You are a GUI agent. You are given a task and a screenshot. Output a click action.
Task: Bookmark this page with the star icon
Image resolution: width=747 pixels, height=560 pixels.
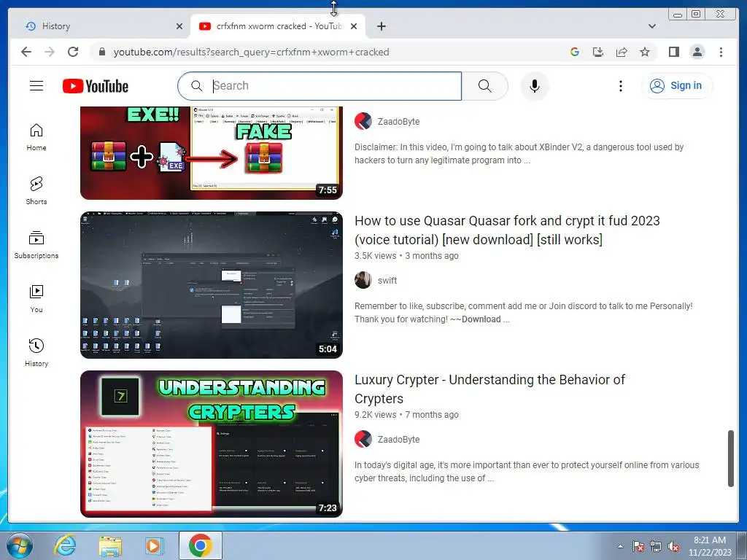click(x=645, y=52)
